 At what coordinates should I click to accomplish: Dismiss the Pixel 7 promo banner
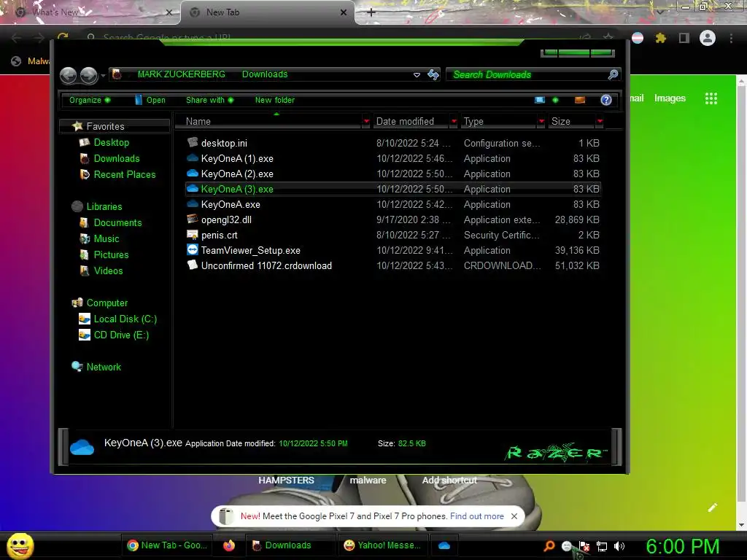(514, 516)
